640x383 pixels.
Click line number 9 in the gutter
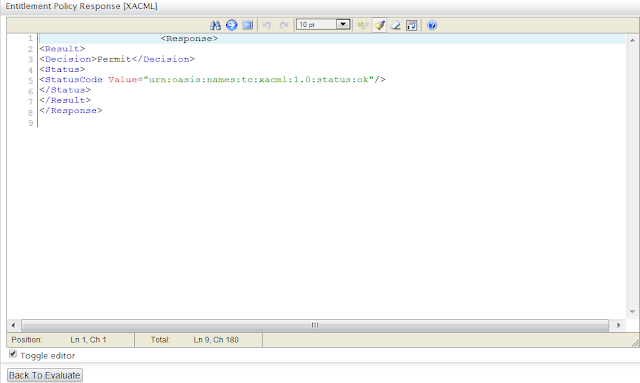coord(31,123)
